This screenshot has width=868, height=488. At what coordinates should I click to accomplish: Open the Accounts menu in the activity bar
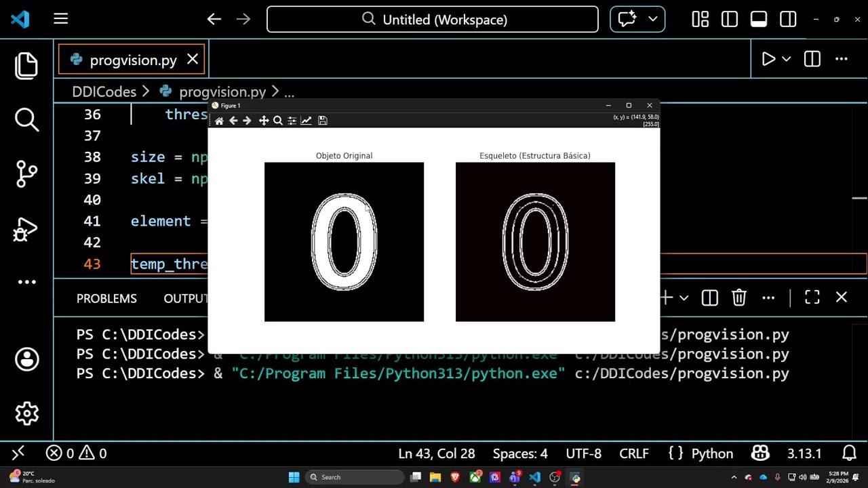point(26,359)
